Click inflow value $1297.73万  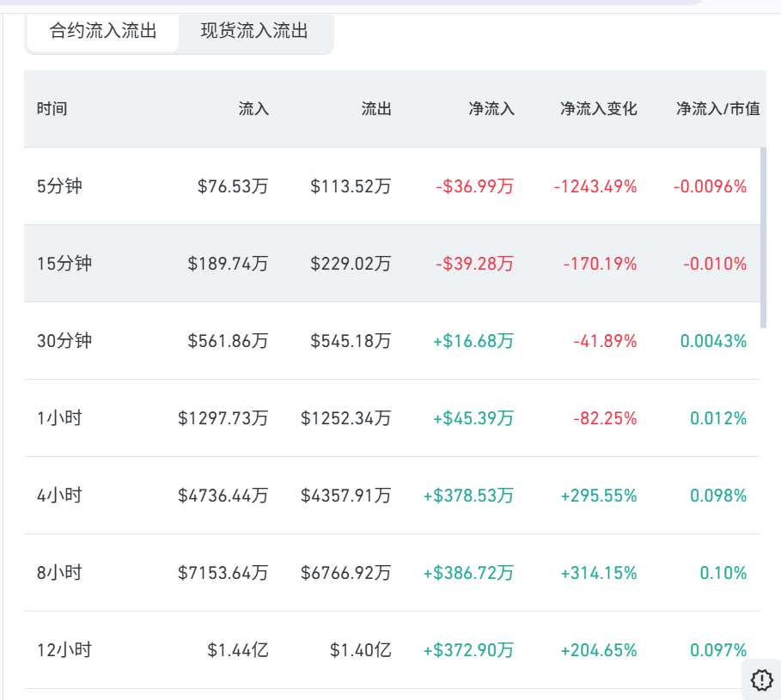223,418
